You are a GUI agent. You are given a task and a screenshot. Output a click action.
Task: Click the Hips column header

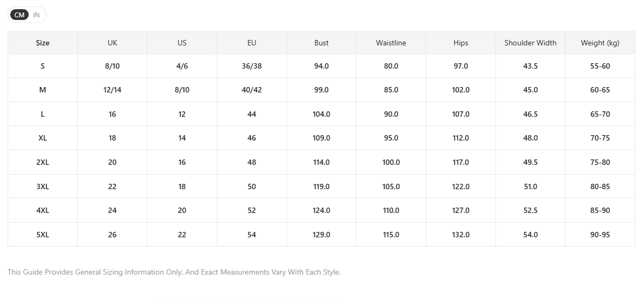pyautogui.click(x=461, y=43)
